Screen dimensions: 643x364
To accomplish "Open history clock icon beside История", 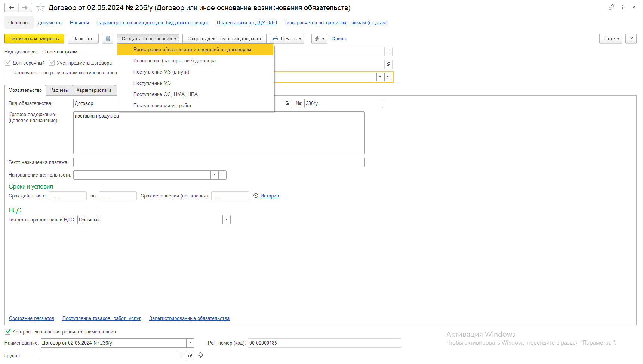I will click(256, 196).
